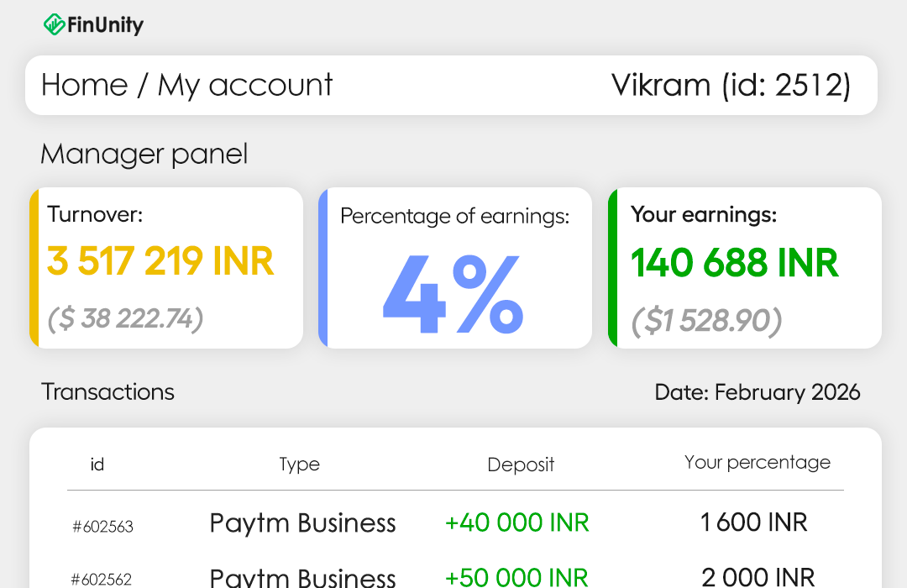Click the $ 38 222.74 turnover conversion
This screenshot has height=588, width=907.
click(125, 318)
